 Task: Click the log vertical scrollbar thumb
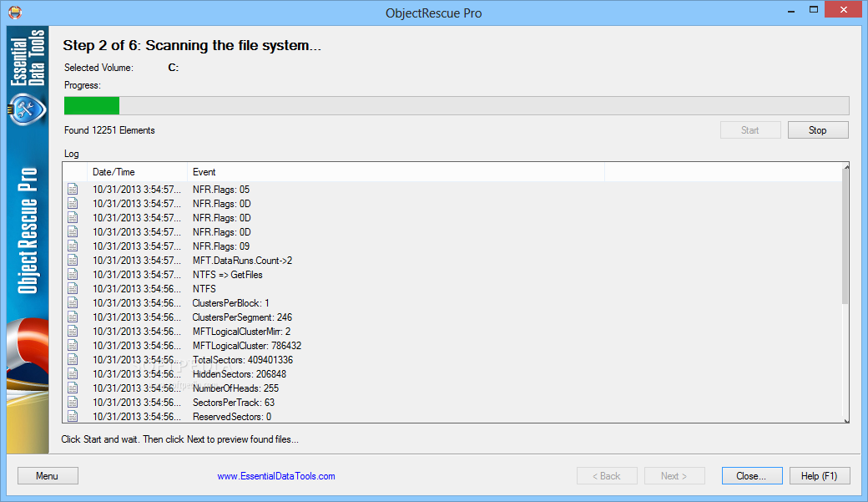click(x=845, y=238)
